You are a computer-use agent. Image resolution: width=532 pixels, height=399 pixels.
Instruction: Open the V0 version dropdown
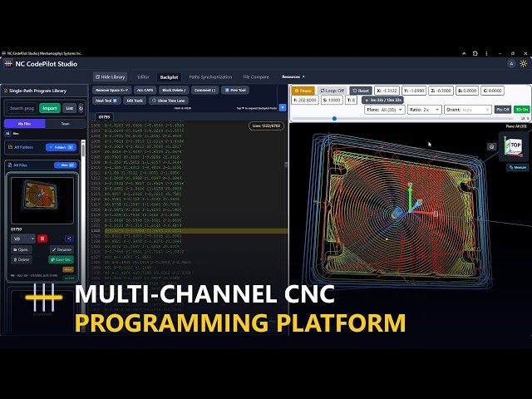(23, 239)
